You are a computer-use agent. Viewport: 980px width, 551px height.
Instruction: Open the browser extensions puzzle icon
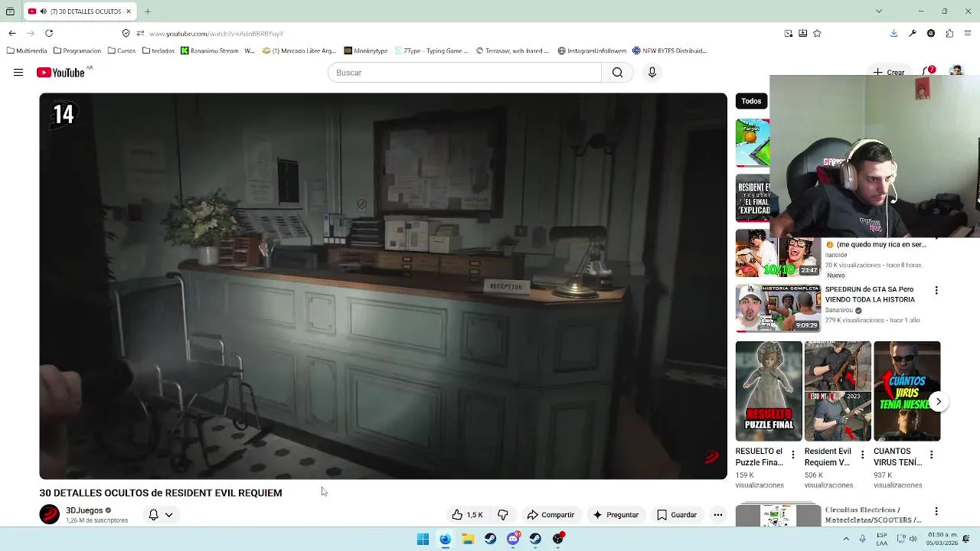pyautogui.click(x=949, y=33)
